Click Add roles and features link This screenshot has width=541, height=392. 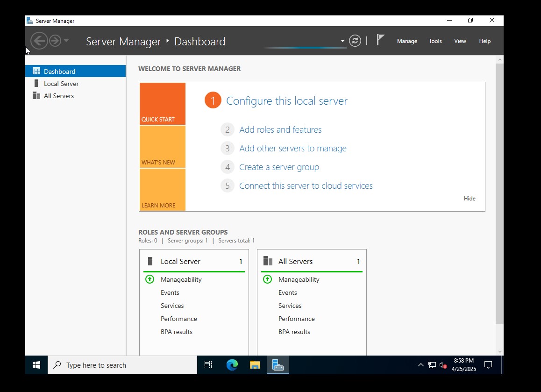[x=280, y=130]
